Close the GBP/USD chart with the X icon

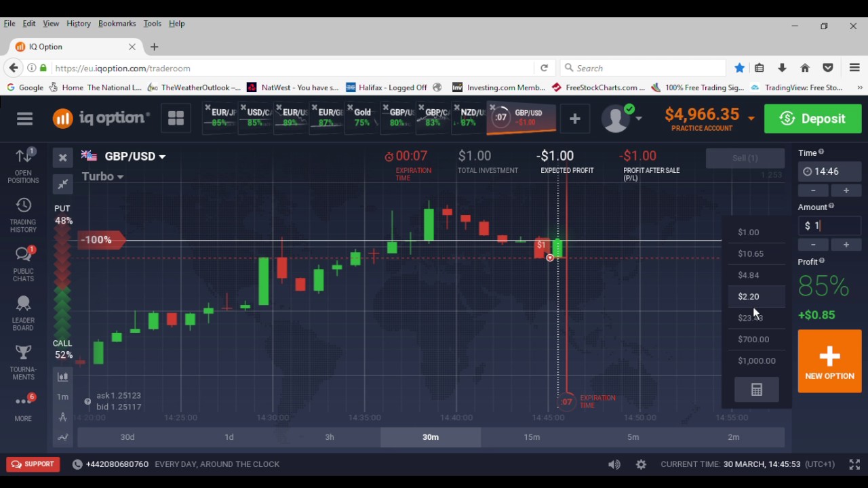tap(62, 157)
